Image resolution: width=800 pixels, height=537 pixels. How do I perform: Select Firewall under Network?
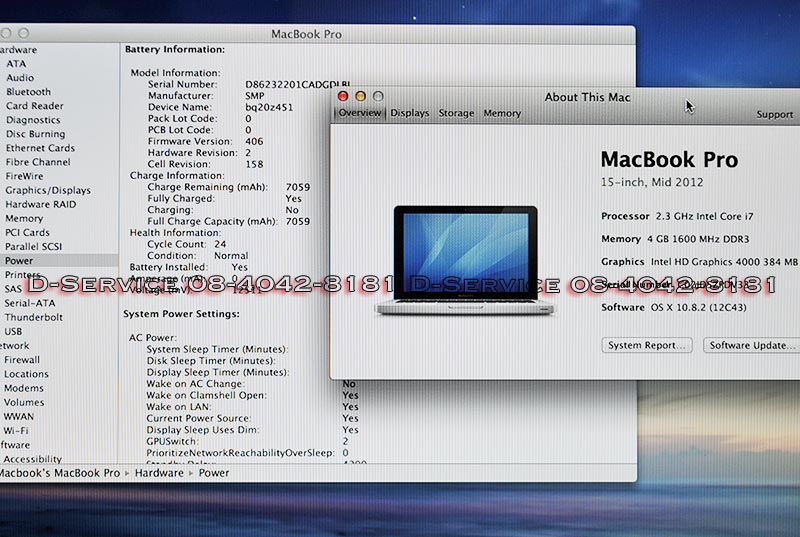click(x=22, y=360)
